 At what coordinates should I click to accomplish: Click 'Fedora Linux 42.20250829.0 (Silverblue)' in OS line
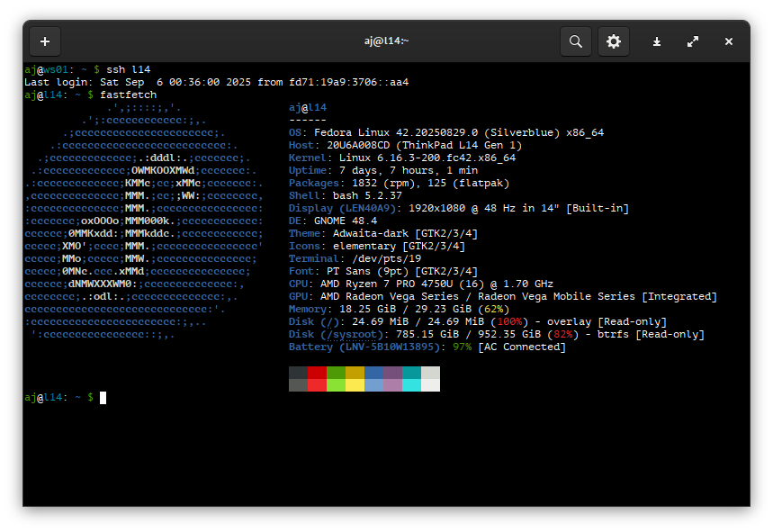436,132
